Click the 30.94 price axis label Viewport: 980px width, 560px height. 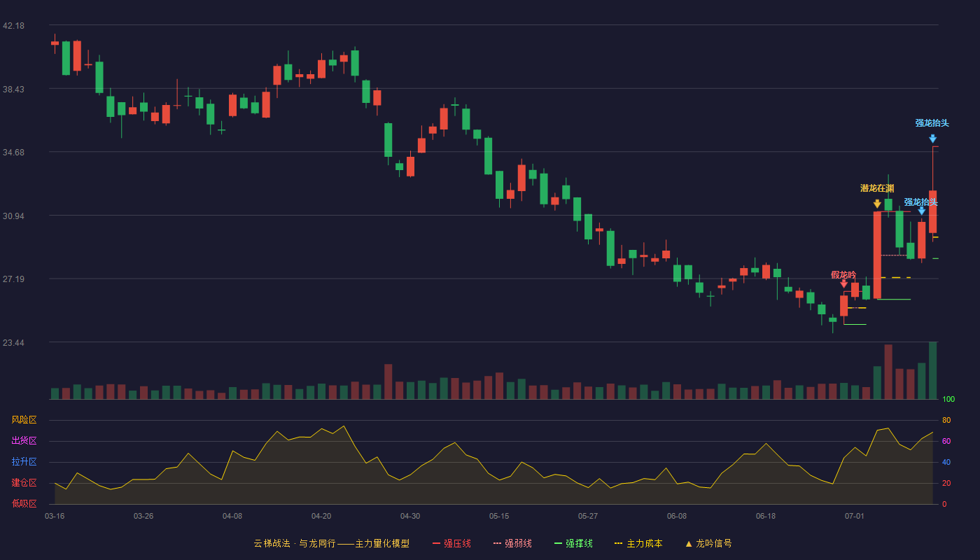[x=13, y=216]
